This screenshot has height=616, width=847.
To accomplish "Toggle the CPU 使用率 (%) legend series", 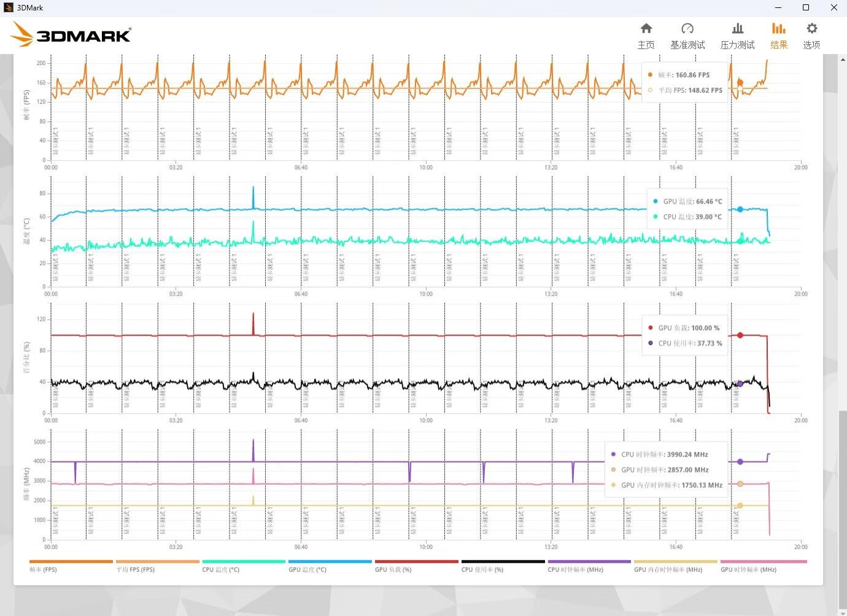I will (503, 566).
